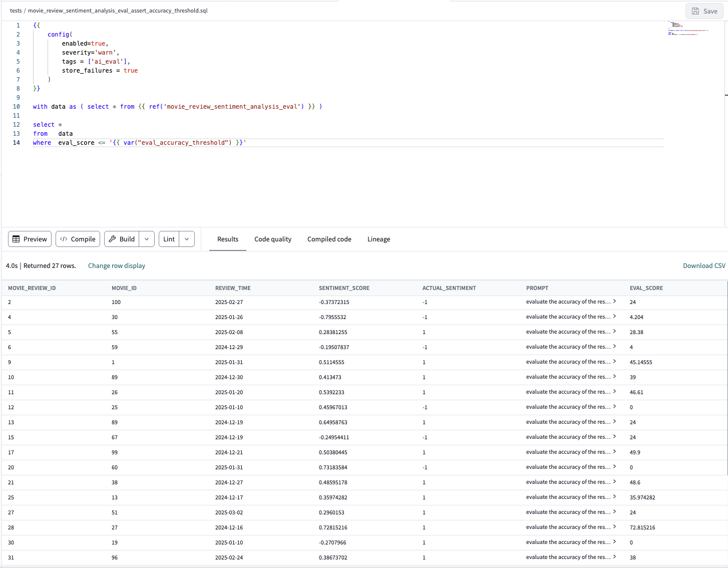Expand prompt preview on the row with EVAL_SCORE 72.815216

click(x=614, y=527)
